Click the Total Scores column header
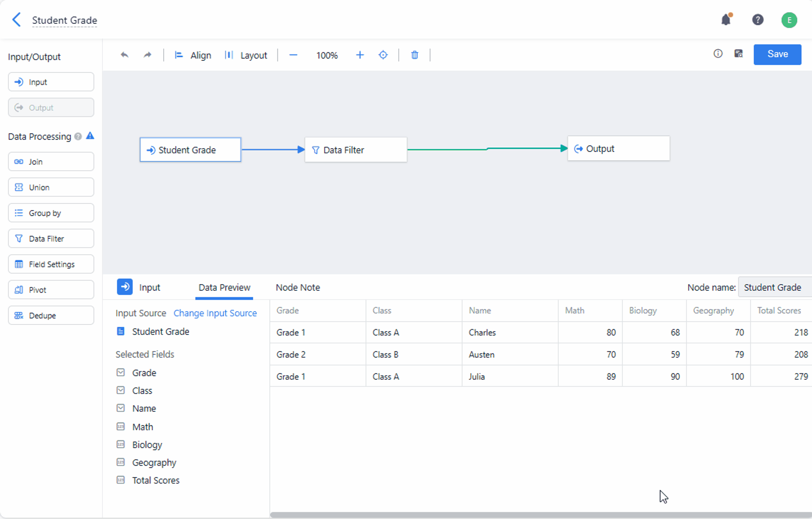The width and height of the screenshot is (812, 519). click(781, 310)
